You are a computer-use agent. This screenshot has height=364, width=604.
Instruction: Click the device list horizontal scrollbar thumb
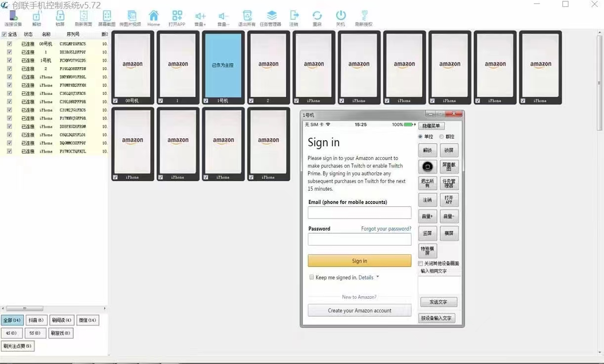pyautogui.click(x=25, y=309)
